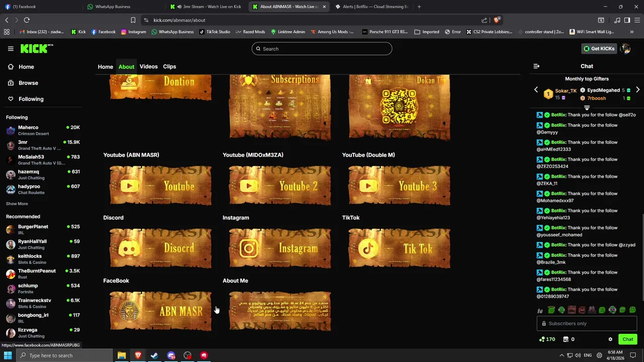Open the Brave main menu
644x362 pixels.
637,20
